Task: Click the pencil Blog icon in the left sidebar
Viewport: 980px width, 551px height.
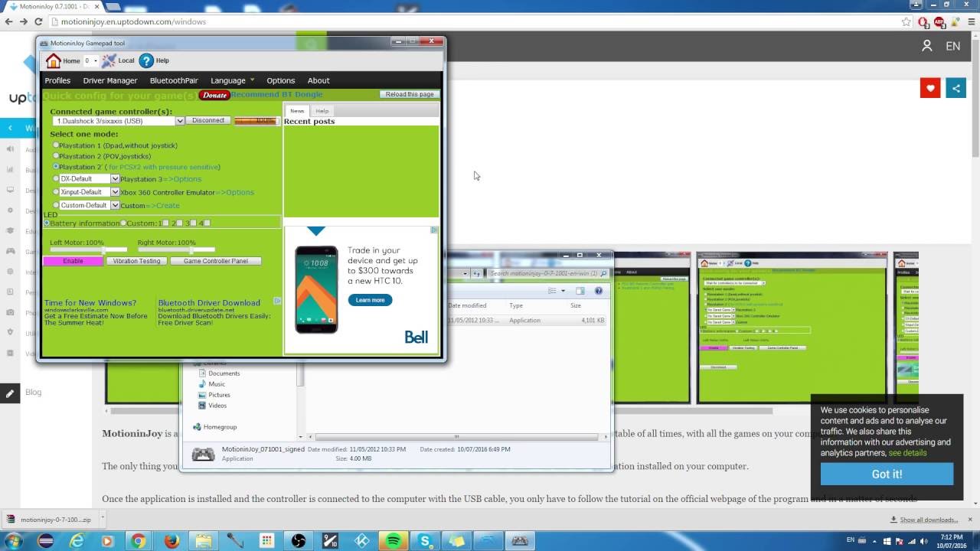Action: click(x=10, y=393)
